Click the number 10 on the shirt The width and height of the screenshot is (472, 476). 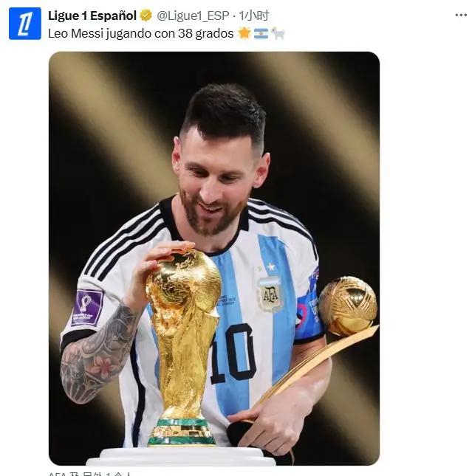[233, 353]
